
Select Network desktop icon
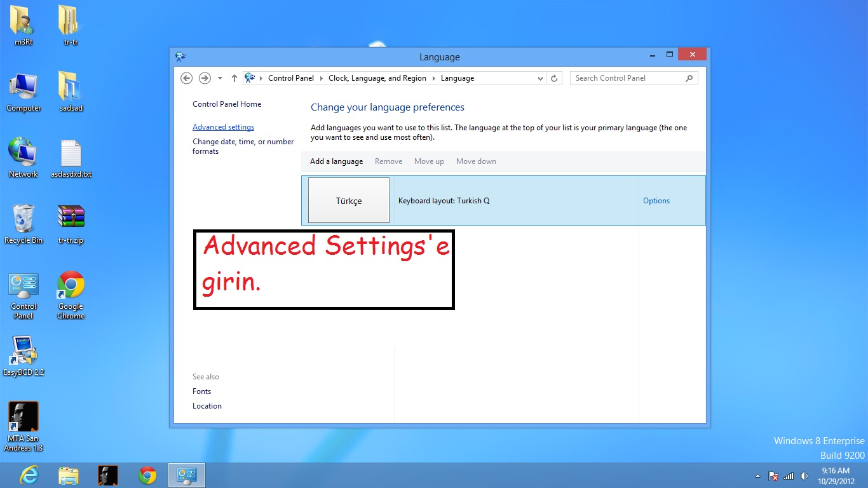tap(24, 158)
